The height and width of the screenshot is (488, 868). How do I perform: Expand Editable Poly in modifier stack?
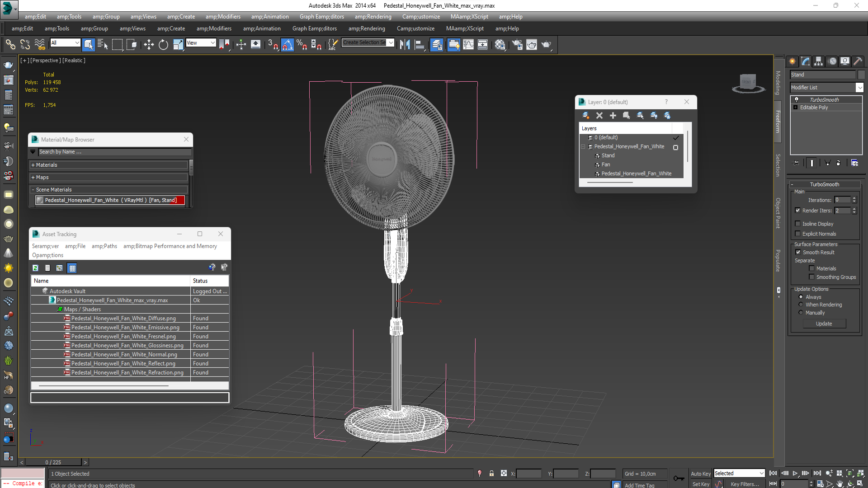point(795,108)
